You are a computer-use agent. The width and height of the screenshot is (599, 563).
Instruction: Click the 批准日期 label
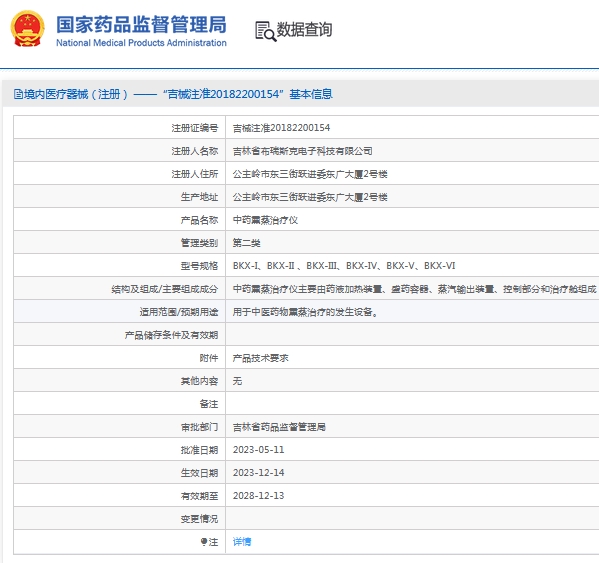[199, 450]
